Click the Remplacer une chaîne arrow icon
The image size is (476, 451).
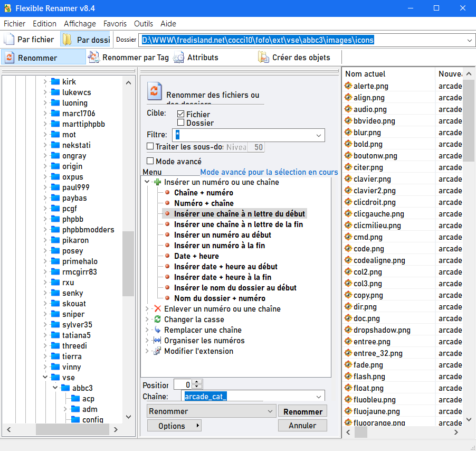point(157,330)
